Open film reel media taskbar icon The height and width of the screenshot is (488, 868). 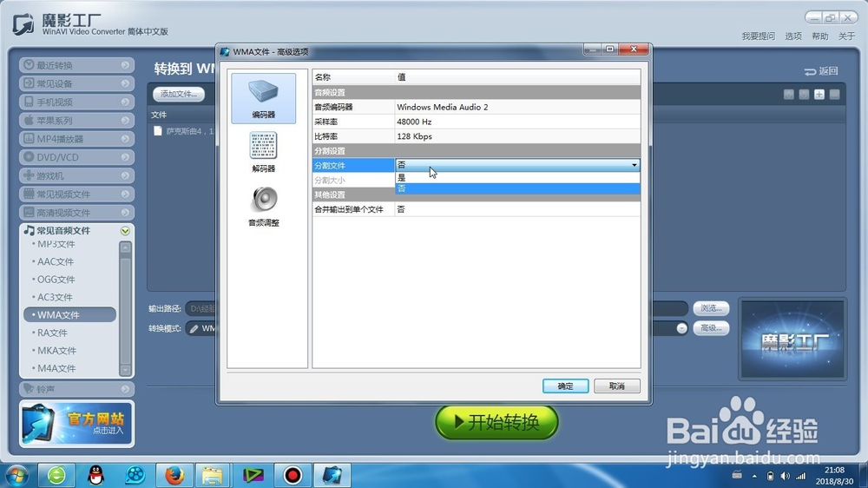click(x=135, y=475)
